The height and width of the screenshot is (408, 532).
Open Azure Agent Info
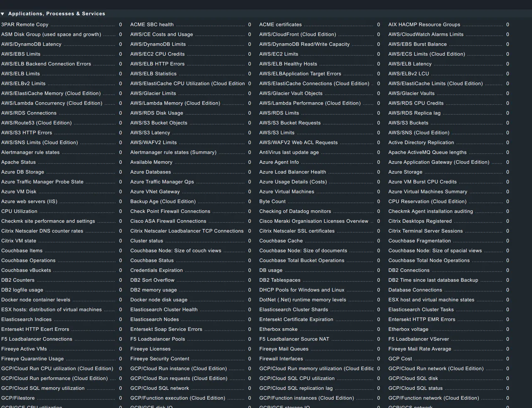pyautogui.click(x=279, y=162)
